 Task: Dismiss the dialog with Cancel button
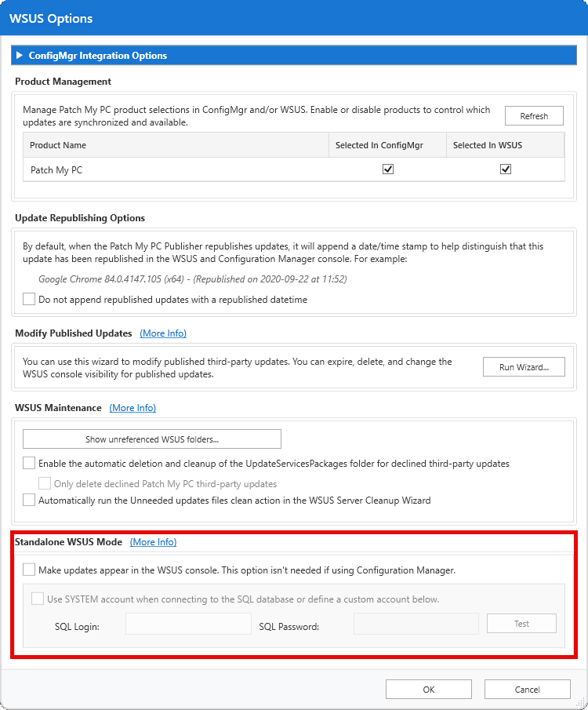click(x=528, y=690)
